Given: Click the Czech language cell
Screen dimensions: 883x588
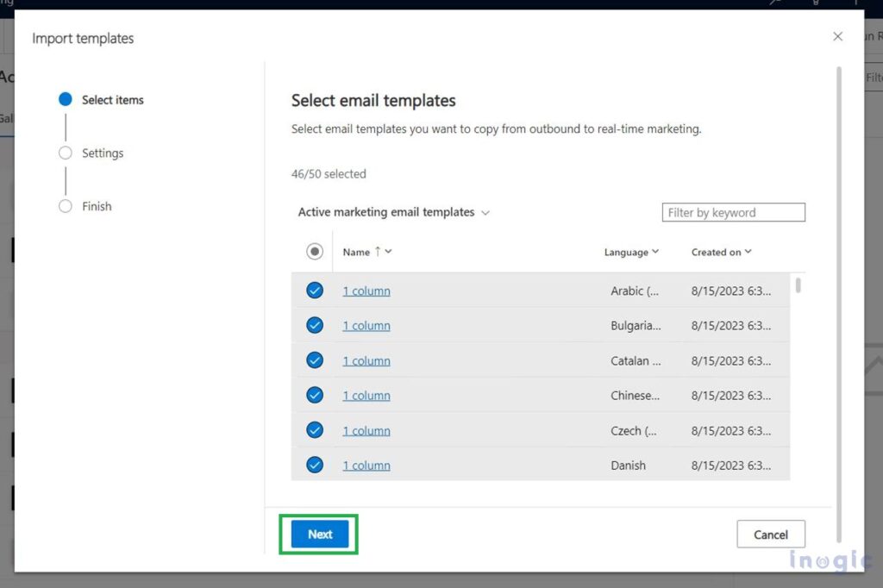Looking at the screenshot, I should tap(634, 431).
